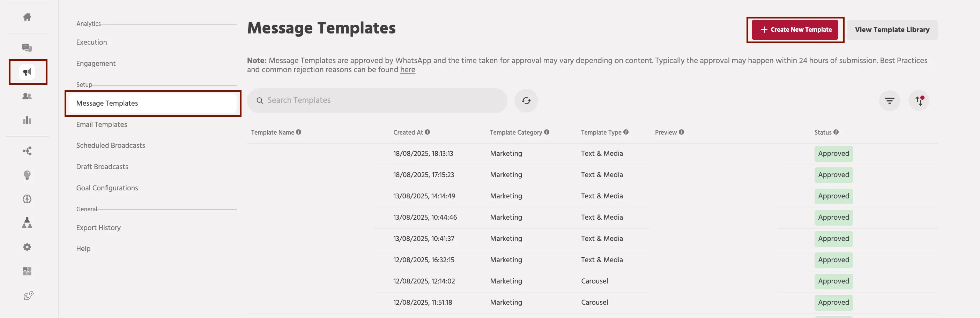
Task: Select the megaphone broadcast icon
Action: [x=27, y=72]
